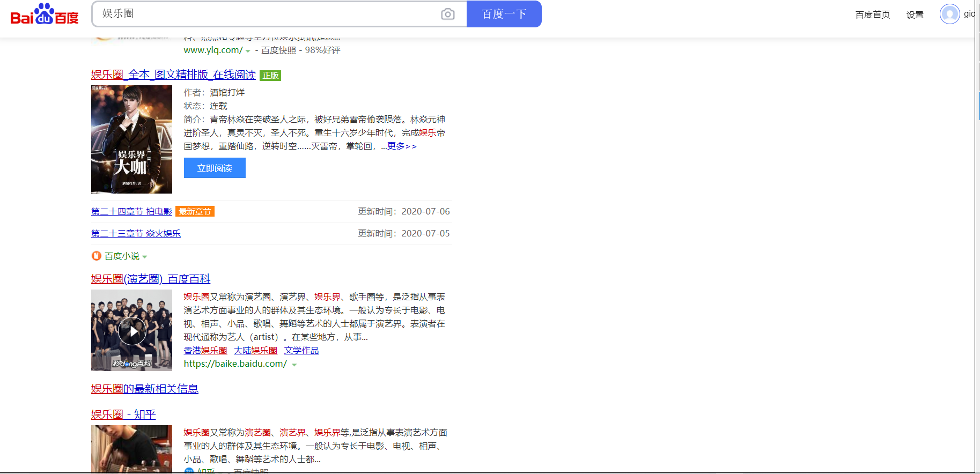This screenshot has height=474, width=980.
Task: Open 娱乐圈_全本_图文精排版_在线阅读 result
Action: 173,75
